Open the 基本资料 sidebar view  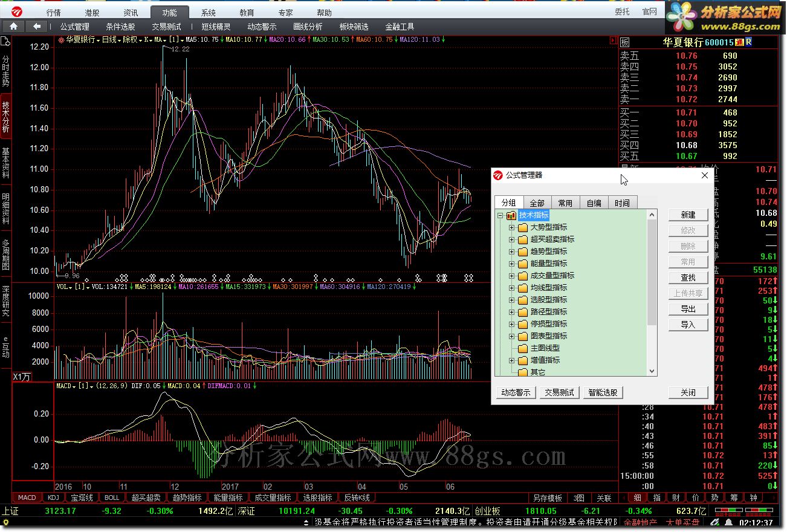pos(5,163)
